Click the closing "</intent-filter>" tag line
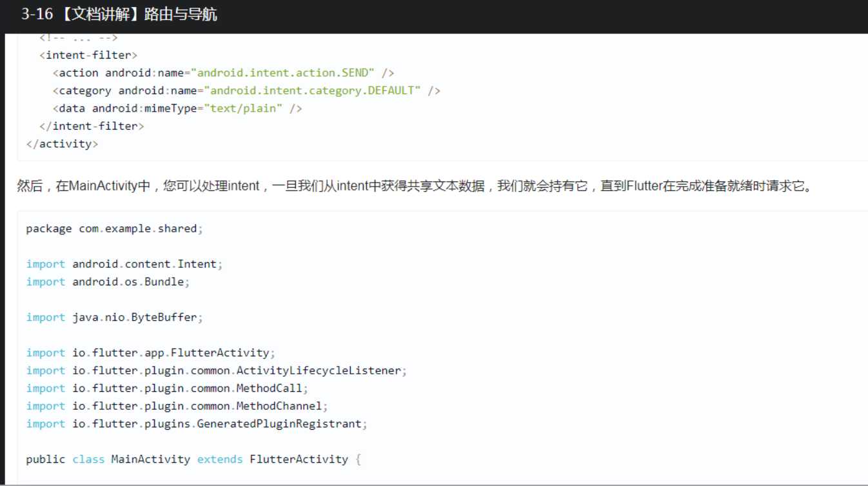This screenshot has height=486, width=868. click(92, 127)
